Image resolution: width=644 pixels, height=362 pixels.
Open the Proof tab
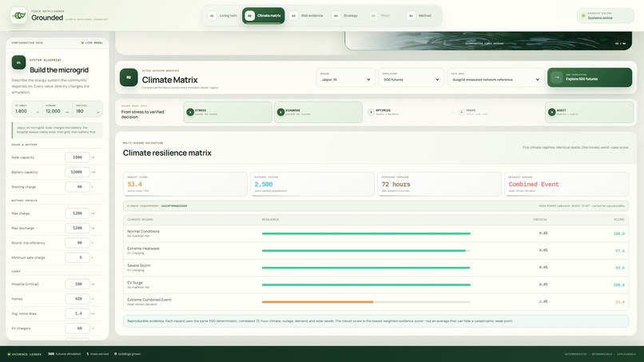tap(381, 16)
